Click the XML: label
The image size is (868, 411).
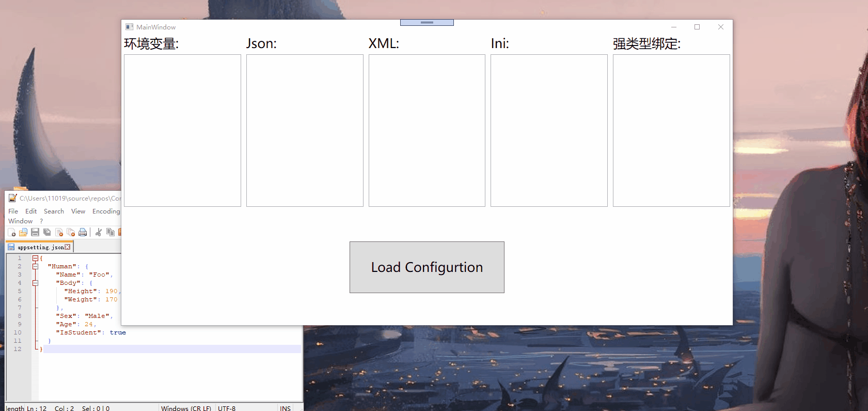click(x=384, y=43)
